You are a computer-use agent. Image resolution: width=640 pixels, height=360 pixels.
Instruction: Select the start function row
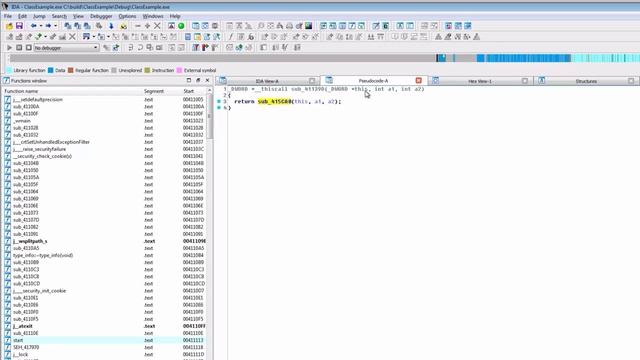[x=106, y=340]
